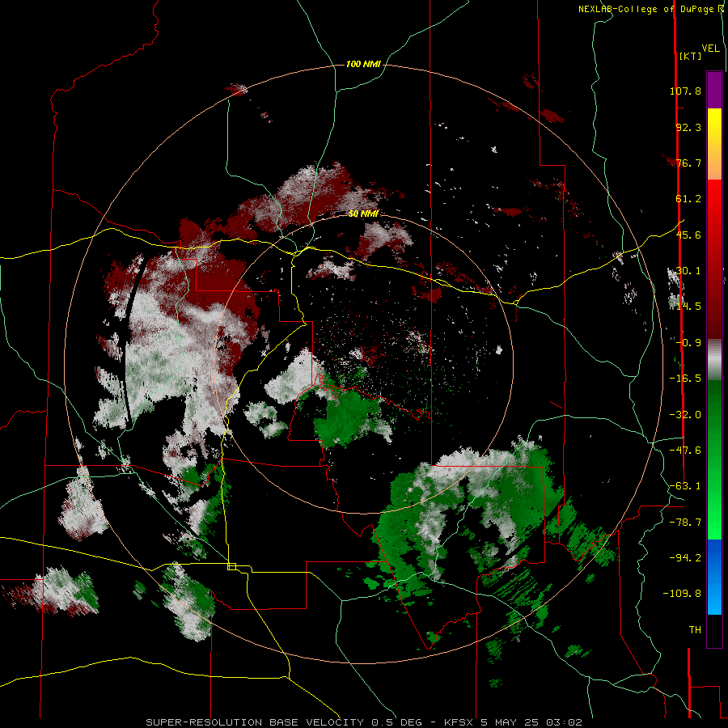Pick the purple segment atop the color bar
This screenshot has width=728, height=728.
(714, 90)
